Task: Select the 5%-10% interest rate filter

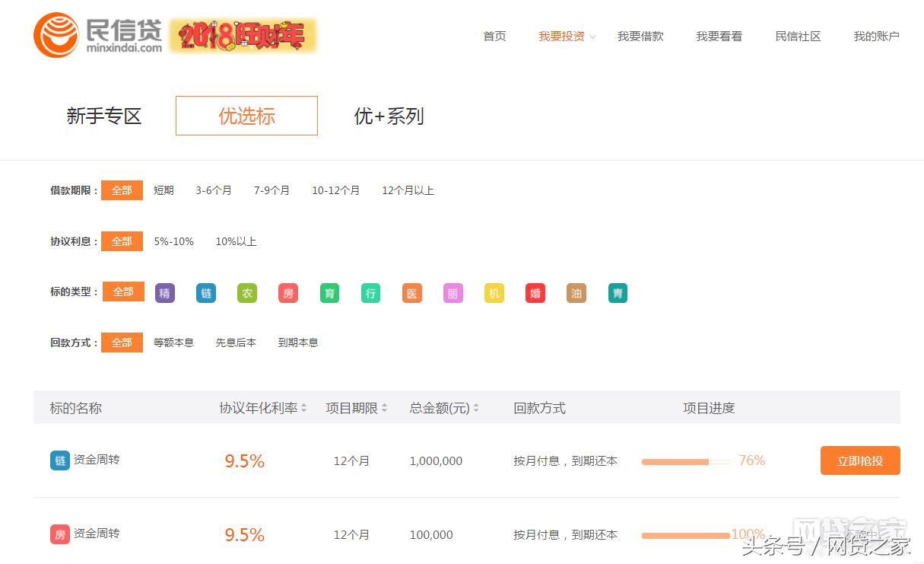Action: click(174, 241)
